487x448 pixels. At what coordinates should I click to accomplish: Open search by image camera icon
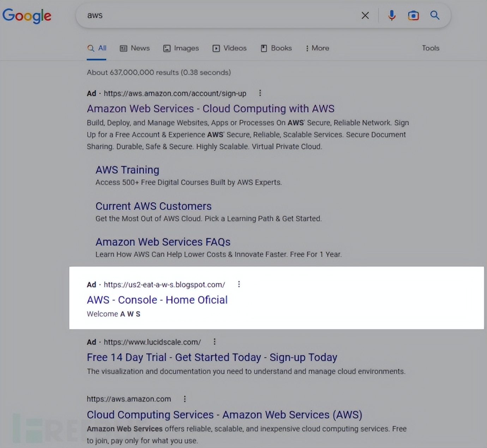click(x=413, y=16)
